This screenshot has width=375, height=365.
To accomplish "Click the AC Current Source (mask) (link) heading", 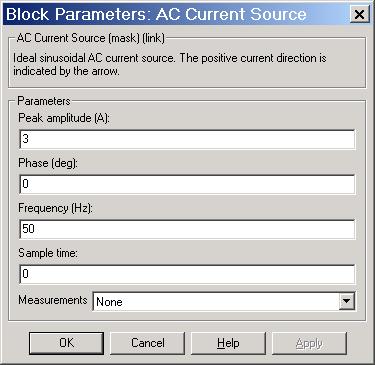I will tap(91, 38).
